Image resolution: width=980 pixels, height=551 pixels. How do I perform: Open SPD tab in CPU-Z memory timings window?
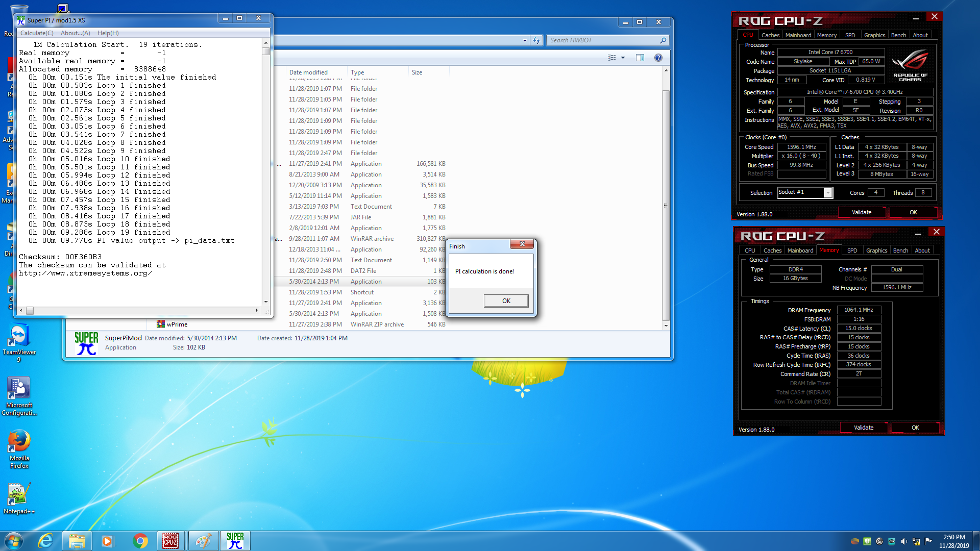(x=852, y=251)
